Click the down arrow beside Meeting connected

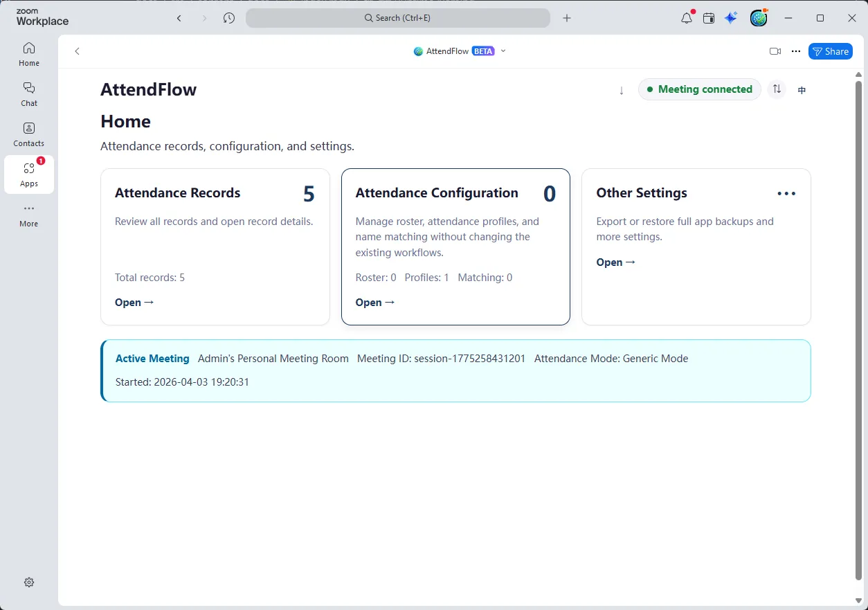tap(622, 90)
